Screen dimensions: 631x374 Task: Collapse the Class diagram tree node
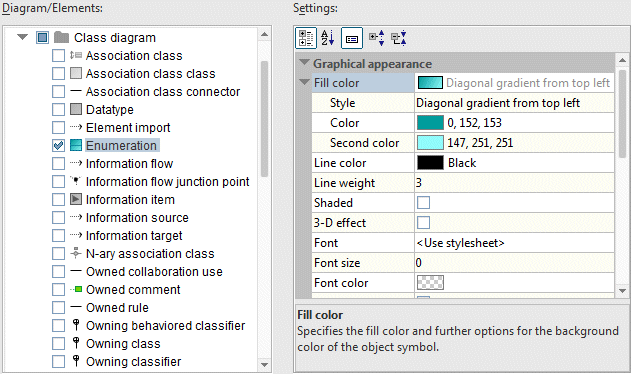23,37
